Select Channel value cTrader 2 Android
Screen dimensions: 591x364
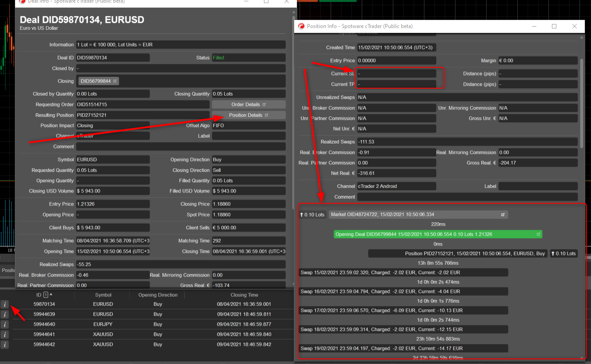pos(397,186)
